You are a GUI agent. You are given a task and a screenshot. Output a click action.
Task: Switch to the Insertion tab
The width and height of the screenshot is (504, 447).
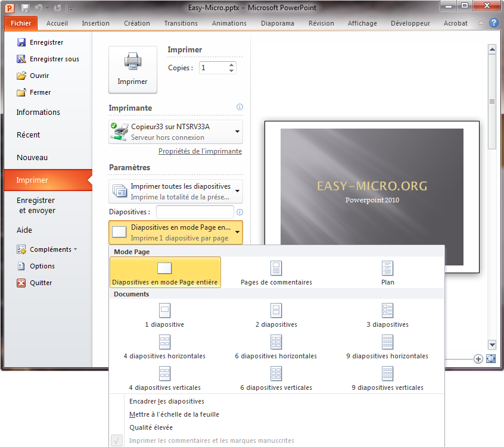(x=95, y=23)
